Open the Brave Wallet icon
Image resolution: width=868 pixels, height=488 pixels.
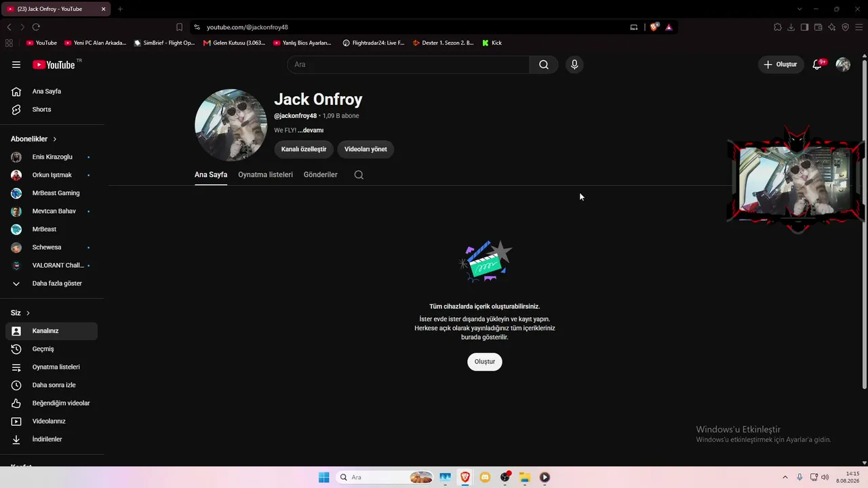pyautogui.click(x=818, y=27)
